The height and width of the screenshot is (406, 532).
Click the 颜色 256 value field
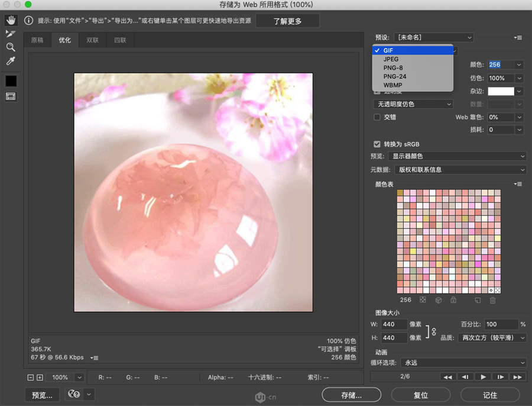point(501,65)
